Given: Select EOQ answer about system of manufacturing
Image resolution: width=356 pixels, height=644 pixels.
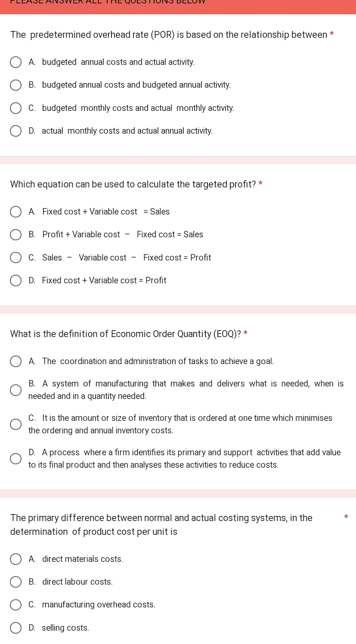Looking at the screenshot, I should pyautogui.click(x=15, y=390).
